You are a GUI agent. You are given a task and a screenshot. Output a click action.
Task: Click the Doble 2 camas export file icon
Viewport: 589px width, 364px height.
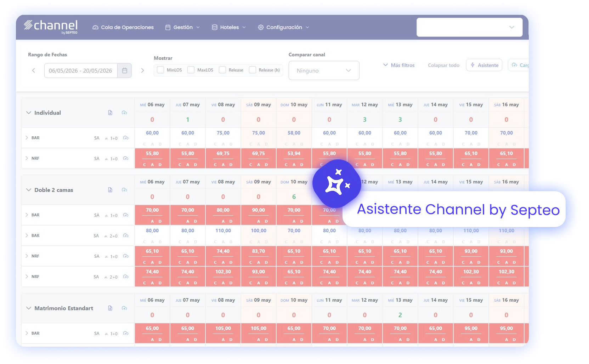[110, 190]
